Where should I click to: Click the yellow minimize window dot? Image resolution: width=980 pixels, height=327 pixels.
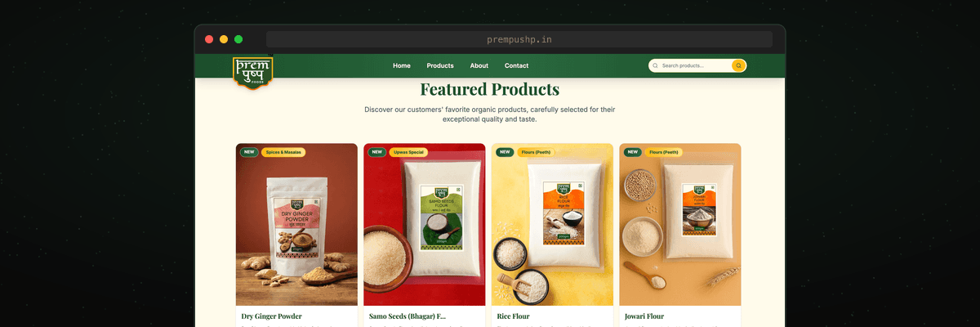click(224, 39)
